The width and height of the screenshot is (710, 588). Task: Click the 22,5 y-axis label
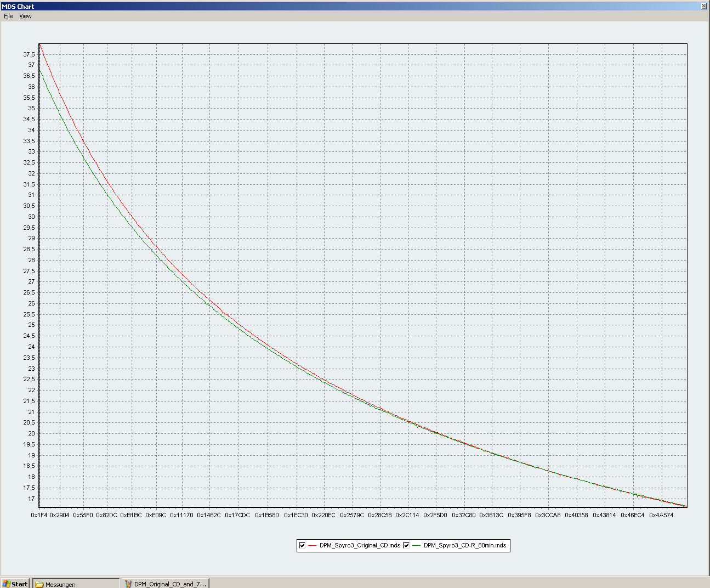point(29,379)
